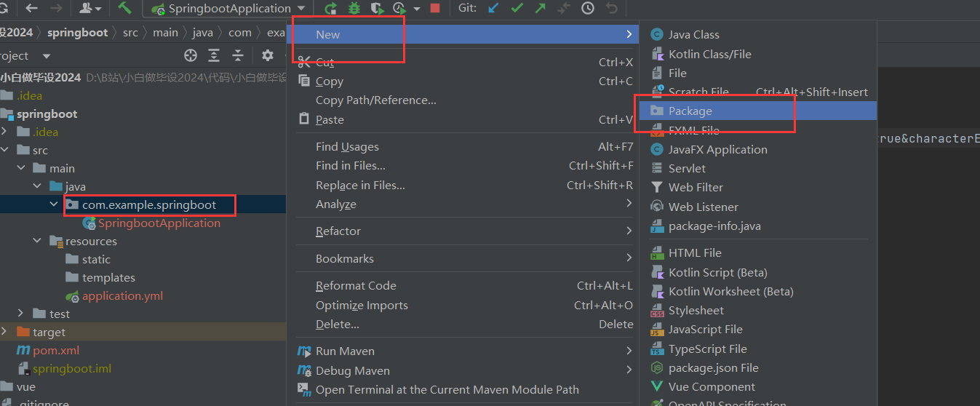Click Git Update Project blue arrow
Image resolution: width=980 pixels, height=406 pixels.
click(494, 8)
